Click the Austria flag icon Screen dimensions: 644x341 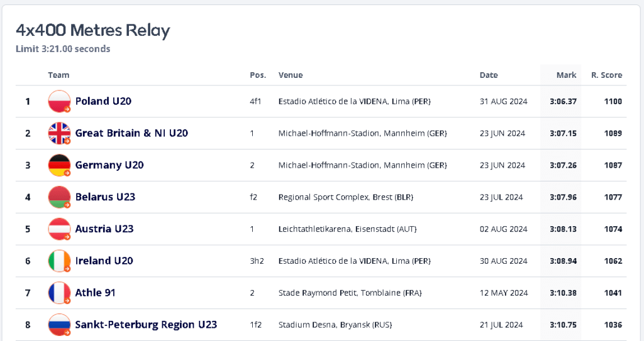coord(59,229)
